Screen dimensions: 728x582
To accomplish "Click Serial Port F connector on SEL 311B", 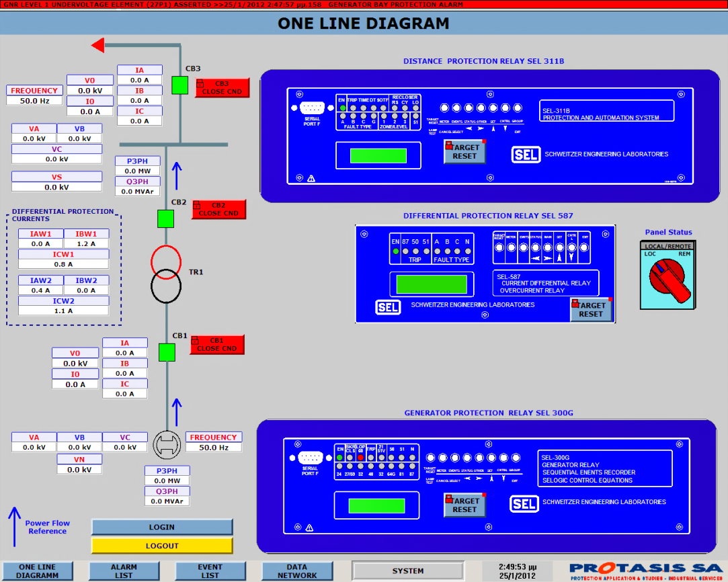I will click(x=312, y=108).
